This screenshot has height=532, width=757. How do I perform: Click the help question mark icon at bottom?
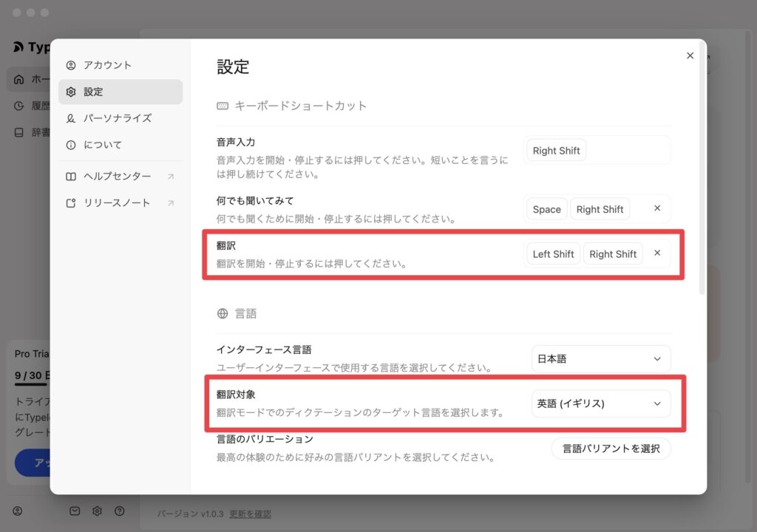119,511
